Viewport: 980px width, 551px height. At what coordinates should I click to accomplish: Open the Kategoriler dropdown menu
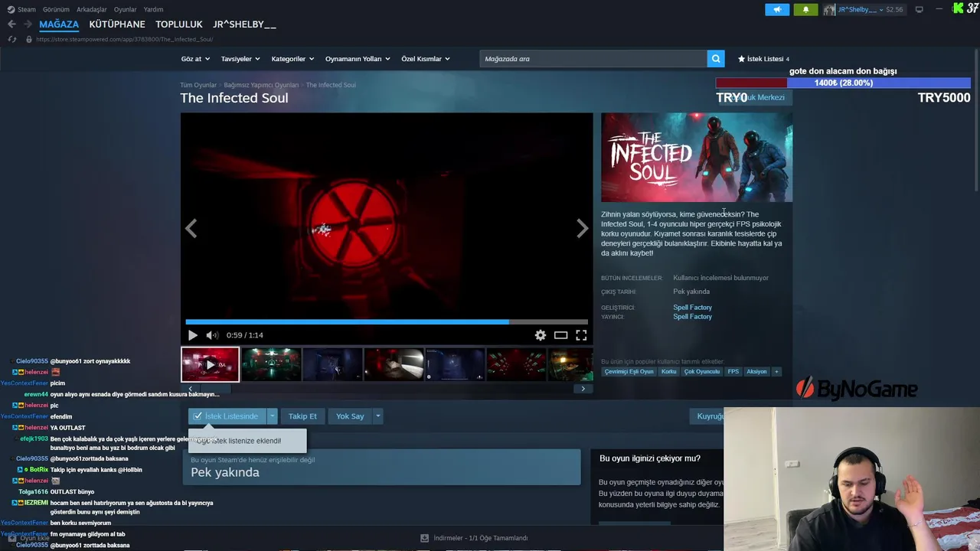click(x=292, y=59)
